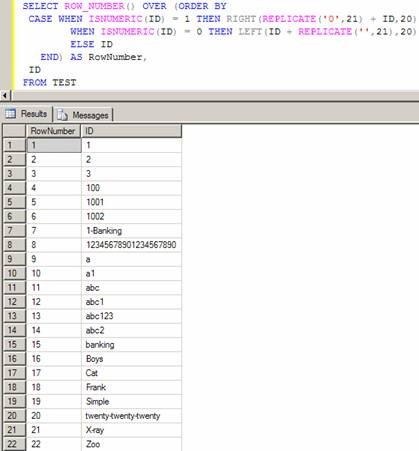Click the horizontal scrollbar left arrow

[x=5, y=96]
